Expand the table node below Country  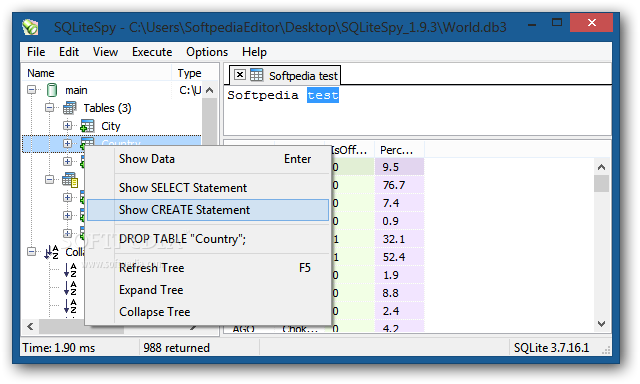[67, 162]
